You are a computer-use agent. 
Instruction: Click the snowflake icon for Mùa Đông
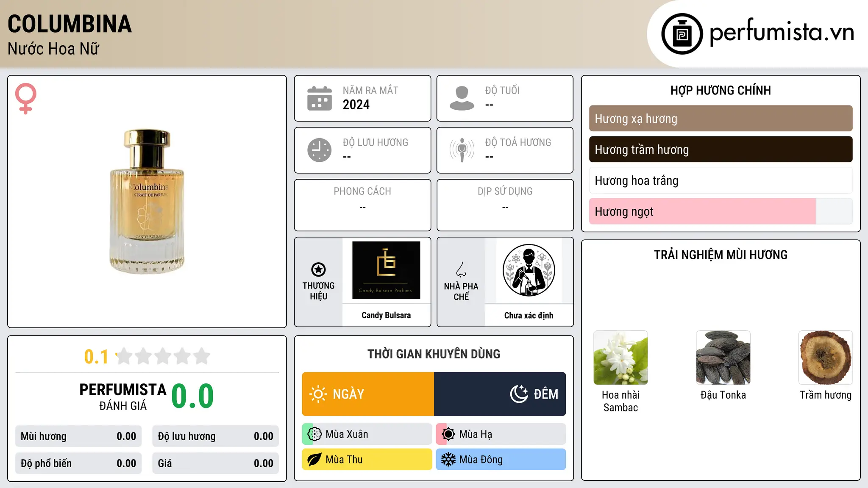(x=448, y=460)
